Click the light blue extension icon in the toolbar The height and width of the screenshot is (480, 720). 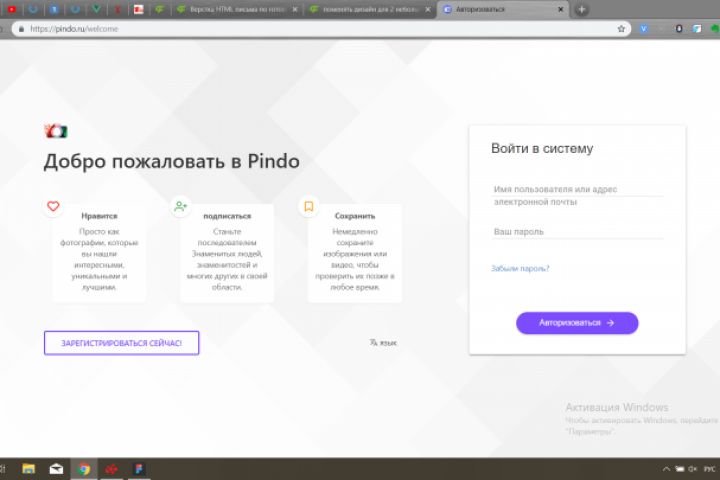pos(697,29)
